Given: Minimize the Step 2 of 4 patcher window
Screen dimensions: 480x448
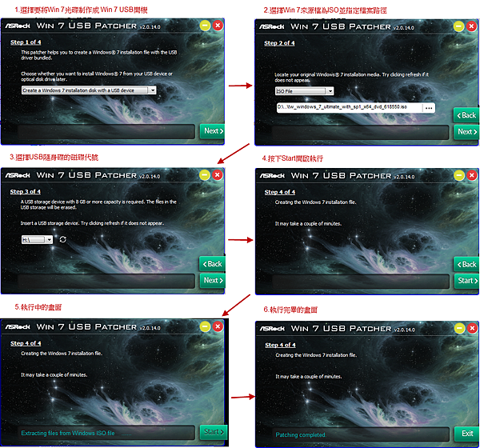Looking at the screenshot, I should pos(458,26).
